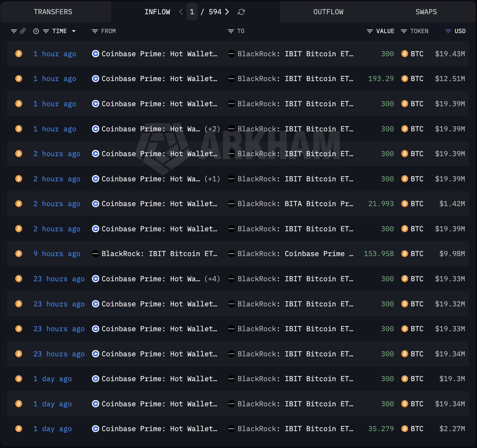477x448 pixels.
Task: Click the 35.279 value cell
Action: (381, 429)
